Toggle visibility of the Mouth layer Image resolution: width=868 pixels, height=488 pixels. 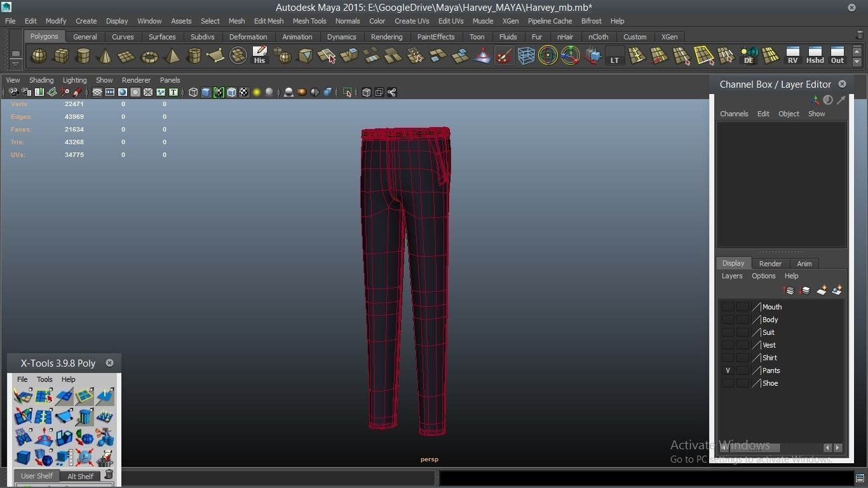coord(728,307)
